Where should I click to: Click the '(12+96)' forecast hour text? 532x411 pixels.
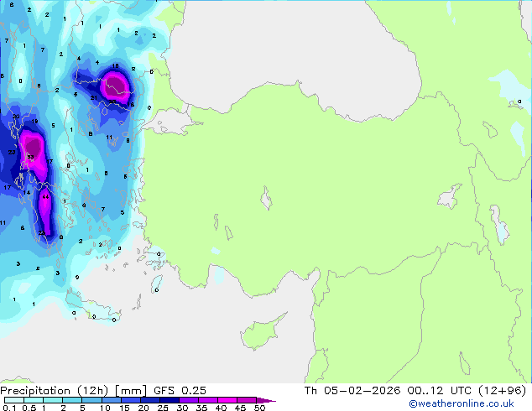pyautogui.click(x=502, y=391)
